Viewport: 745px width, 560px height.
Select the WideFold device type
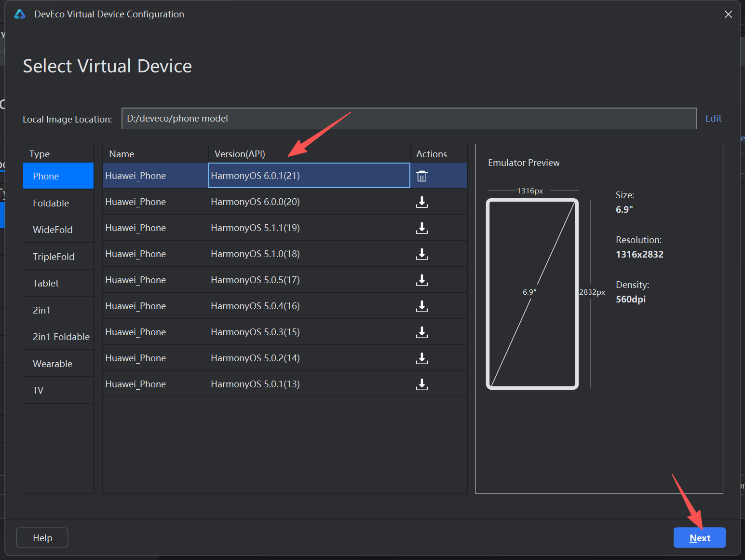point(58,230)
